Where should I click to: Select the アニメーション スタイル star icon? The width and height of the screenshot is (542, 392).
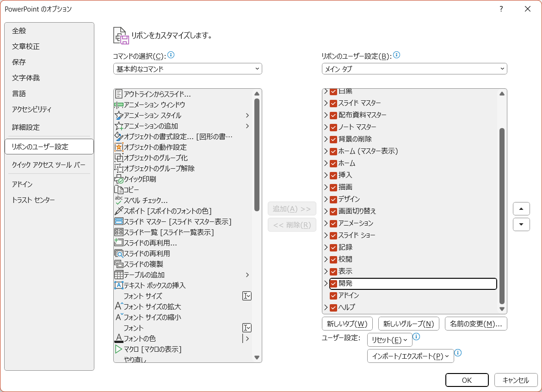tap(118, 116)
